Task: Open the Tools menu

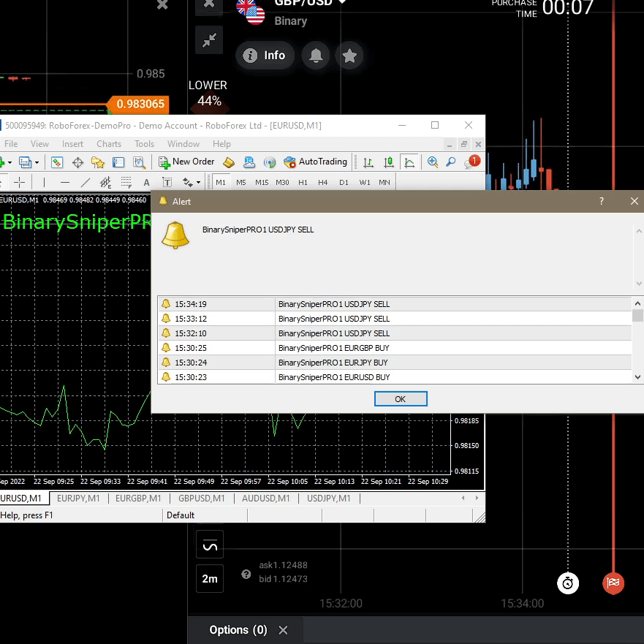Action: (144, 144)
